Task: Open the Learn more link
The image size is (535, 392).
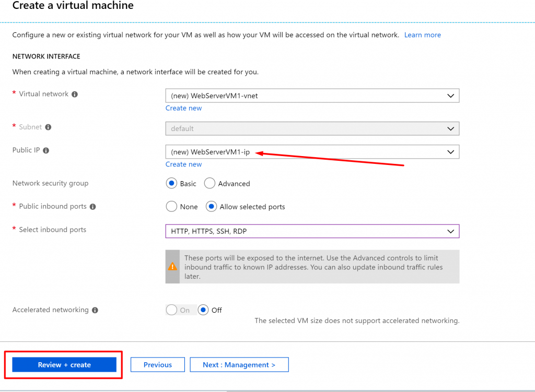Action: coord(422,35)
